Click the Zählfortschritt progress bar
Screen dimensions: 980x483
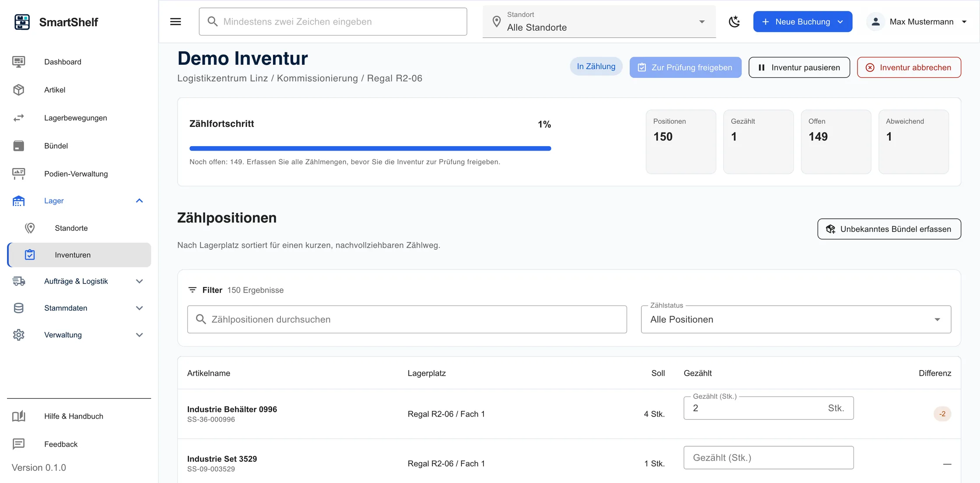370,148
